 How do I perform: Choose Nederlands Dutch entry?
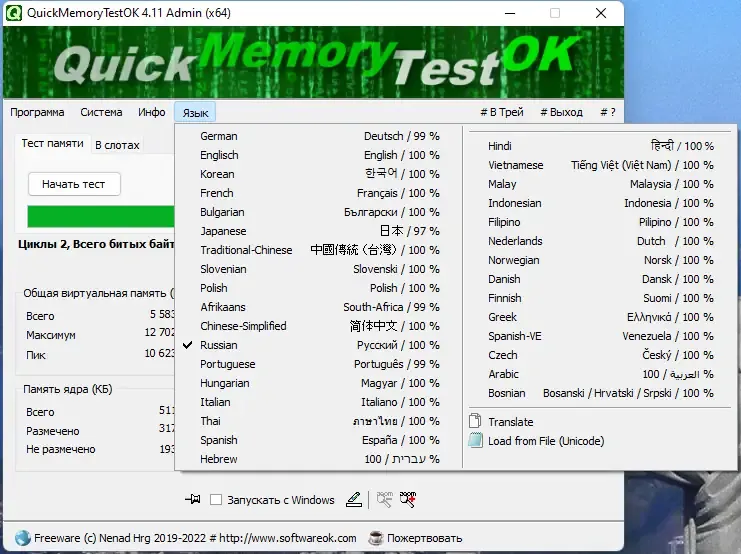click(x=600, y=241)
